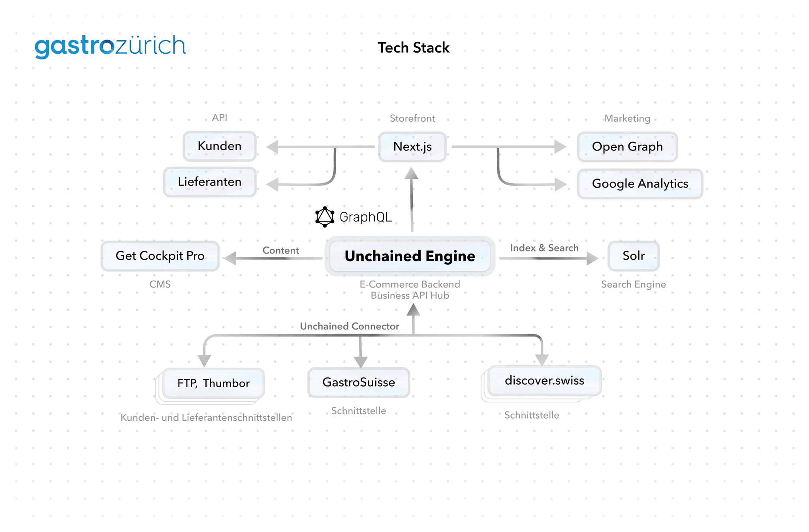Click the API label above Kunden
This screenshot has height=532, width=809.
[x=220, y=118]
